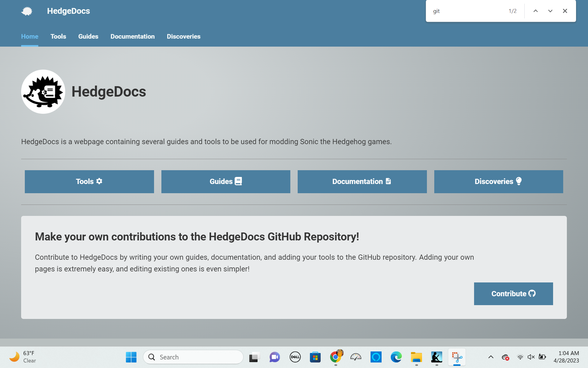This screenshot has width=588, height=368.
Task: Click the hedgehog logo in the header
Action: pos(27,11)
